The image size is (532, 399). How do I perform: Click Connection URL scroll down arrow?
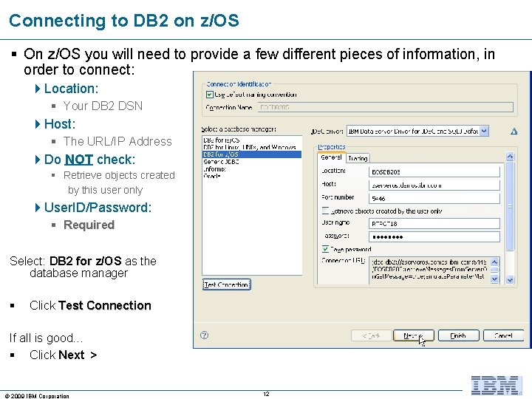pyautogui.click(x=494, y=279)
